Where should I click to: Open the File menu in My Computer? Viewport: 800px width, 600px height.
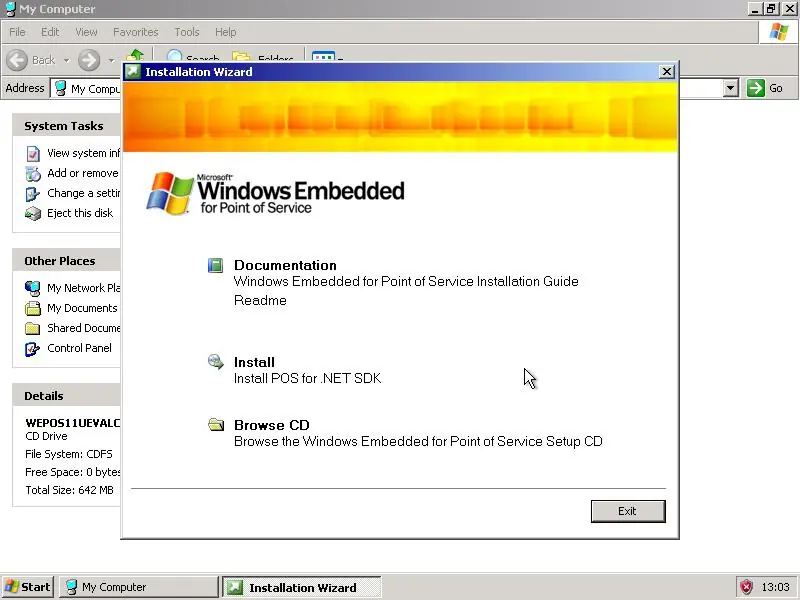pyautogui.click(x=17, y=32)
